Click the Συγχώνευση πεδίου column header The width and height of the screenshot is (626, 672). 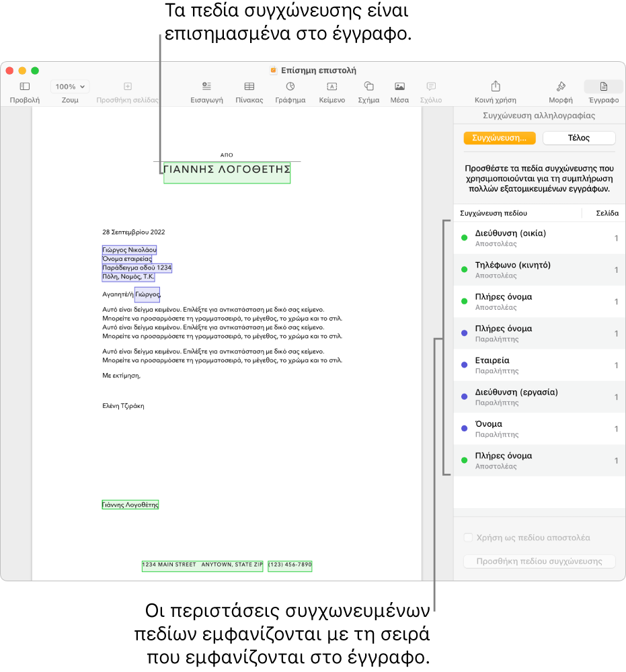tap(494, 213)
